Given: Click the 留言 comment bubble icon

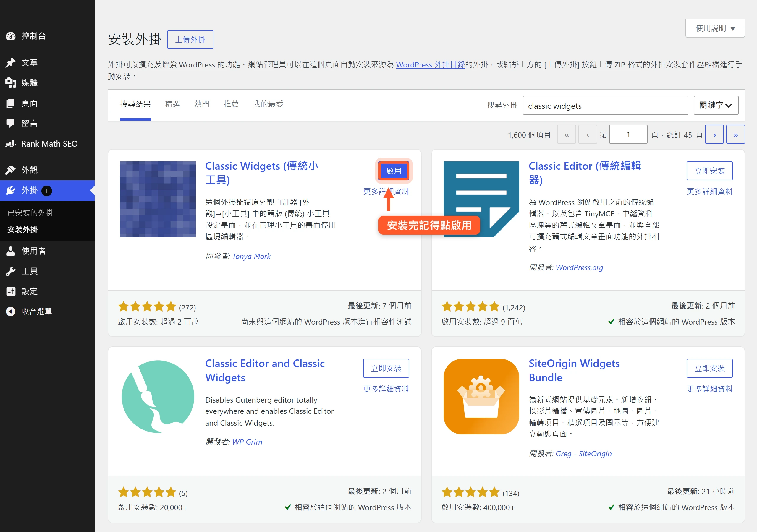Looking at the screenshot, I should (11, 123).
